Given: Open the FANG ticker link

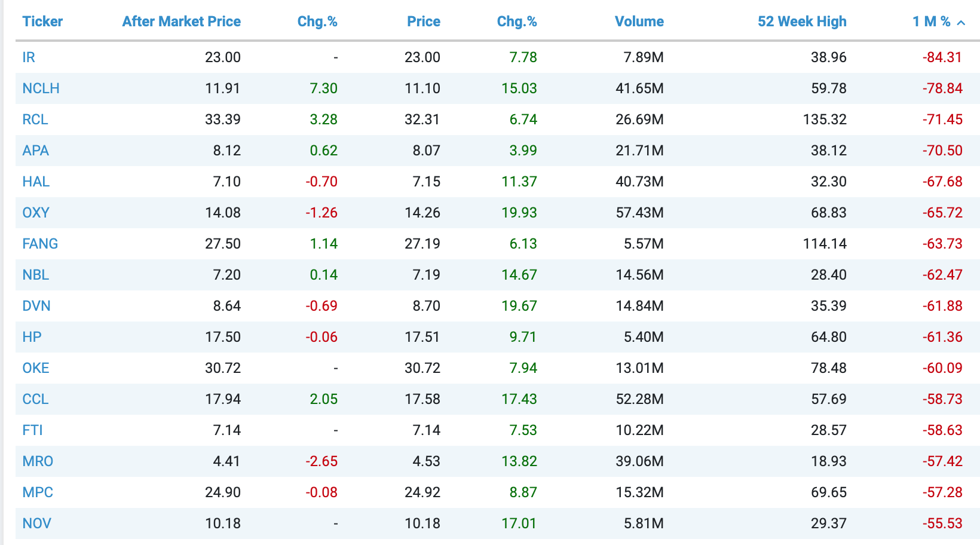Looking at the screenshot, I should [x=40, y=244].
